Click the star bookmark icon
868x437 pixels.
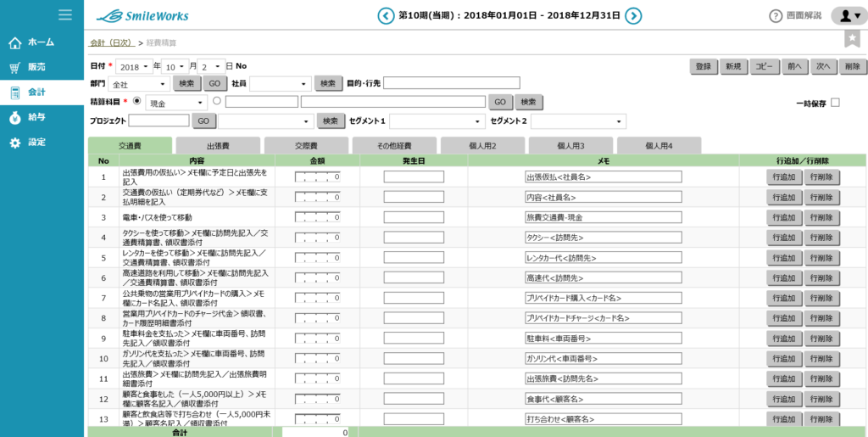853,37
